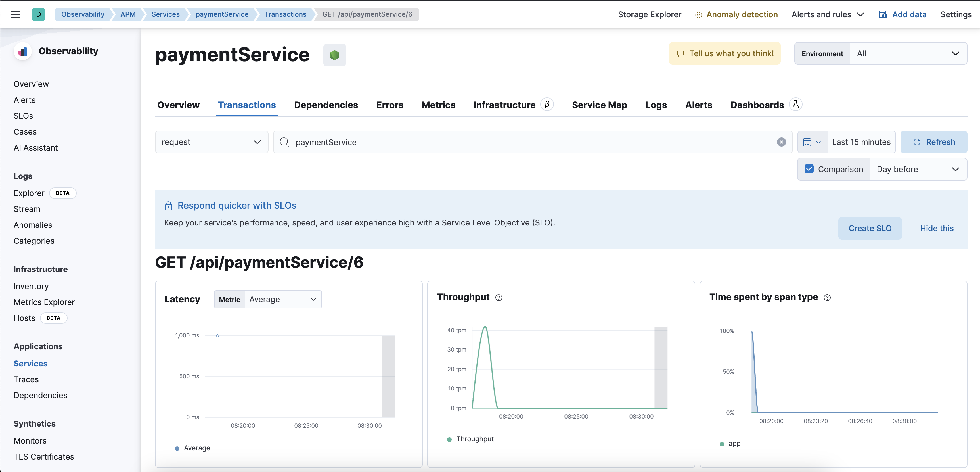Viewport: 980px width, 472px height.
Task: Toggle the app legend series dot
Action: coord(722,444)
